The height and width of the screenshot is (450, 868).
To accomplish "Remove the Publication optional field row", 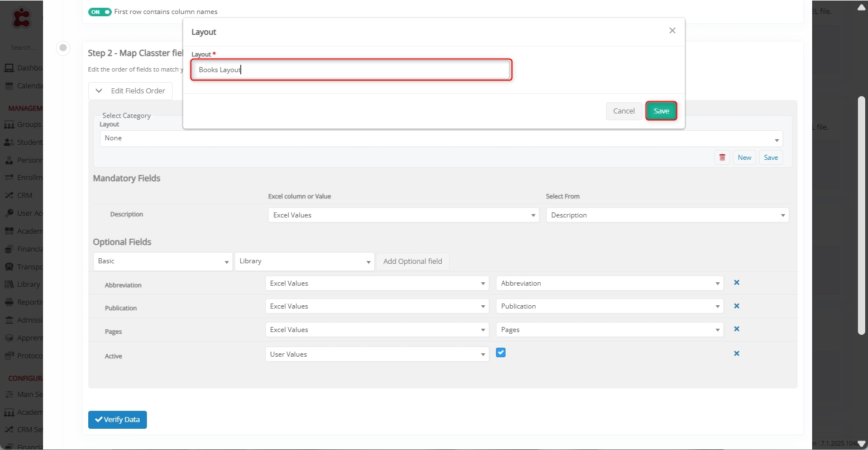I will (736, 306).
